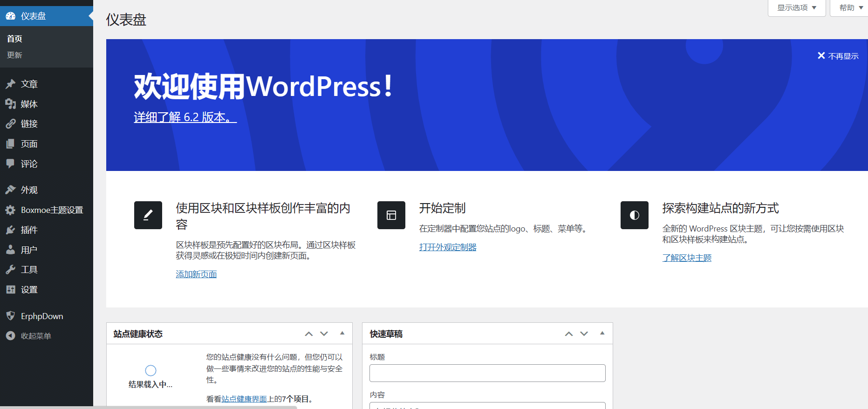The width and height of the screenshot is (868, 409).
Task: Open the 站点健康界面 link
Action: coord(244,399)
